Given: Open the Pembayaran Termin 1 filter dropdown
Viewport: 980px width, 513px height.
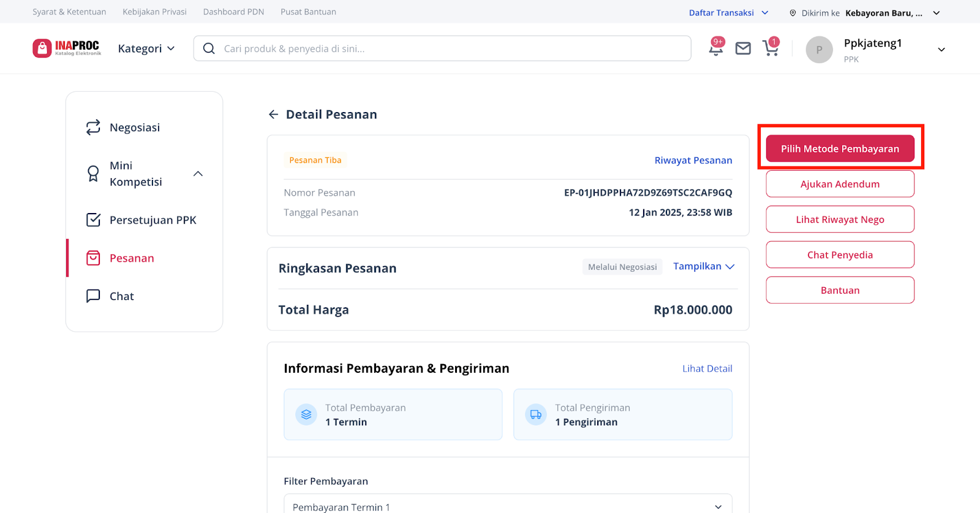Looking at the screenshot, I should 508,506.
